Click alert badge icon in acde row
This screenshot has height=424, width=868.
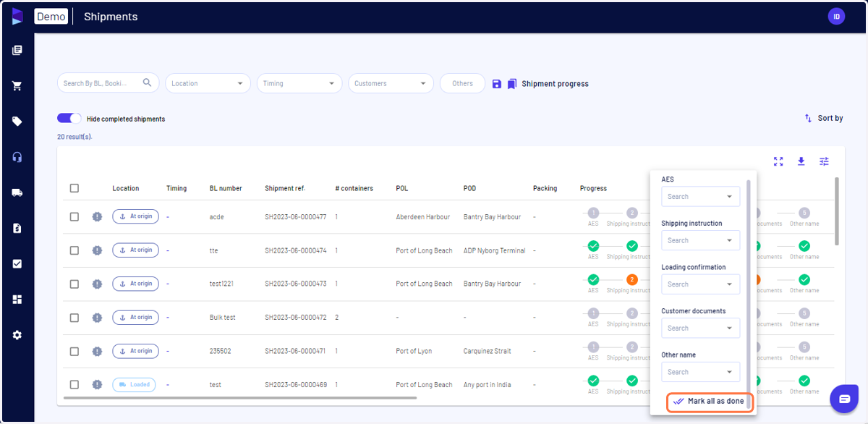click(97, 216)
